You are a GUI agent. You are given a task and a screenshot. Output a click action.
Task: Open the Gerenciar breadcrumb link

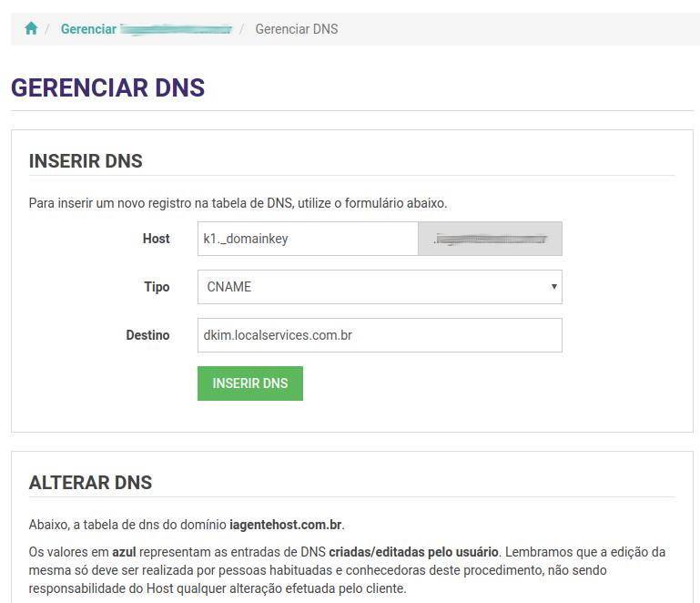pyautogui.click(x=88, y=29)
